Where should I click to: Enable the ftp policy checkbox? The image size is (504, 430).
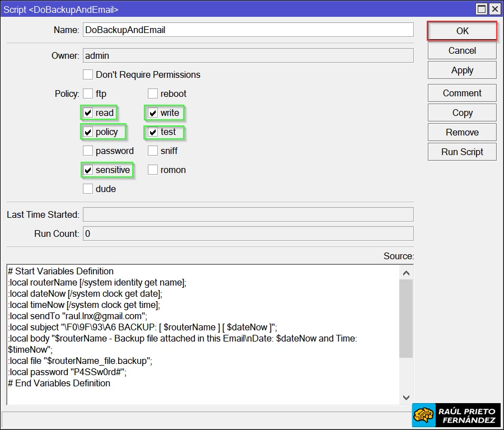pos(88,94)
